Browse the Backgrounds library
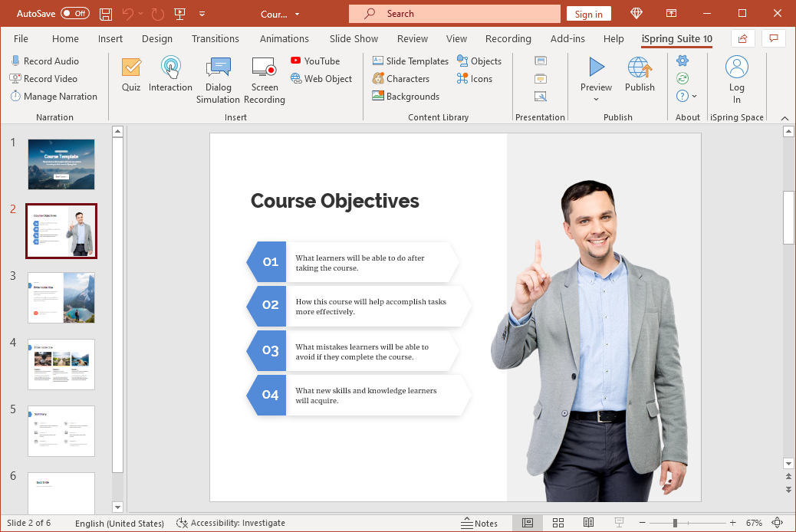796x532 pixels. tap(406, 96)
